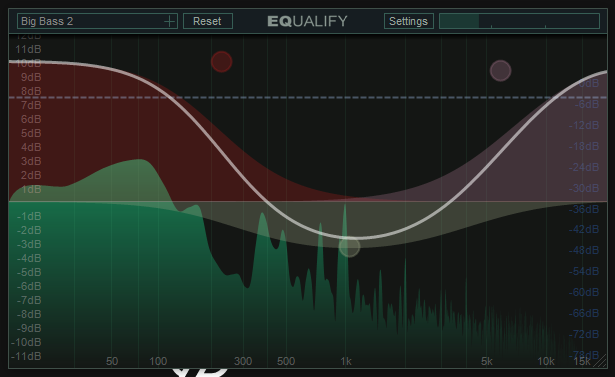Click the 1k frequency axis label
Image resolution: width=615 pixels, height=377 pixels.
tap(346, 361)
